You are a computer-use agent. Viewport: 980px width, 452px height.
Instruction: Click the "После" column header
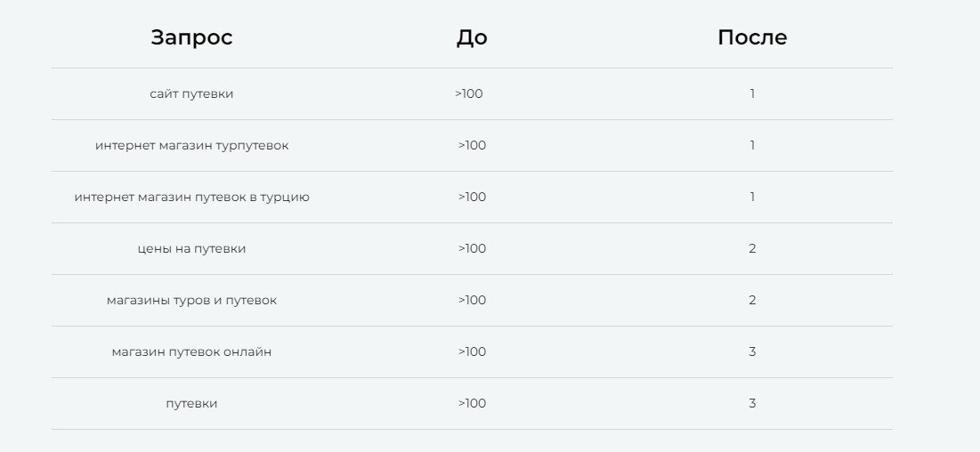click(752, 37)
